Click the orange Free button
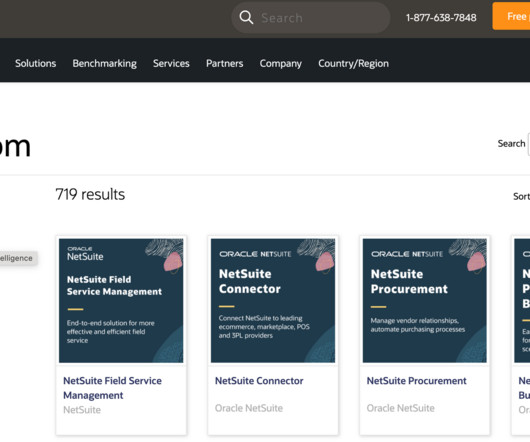The image size is (530, 442). pos(511,16)
